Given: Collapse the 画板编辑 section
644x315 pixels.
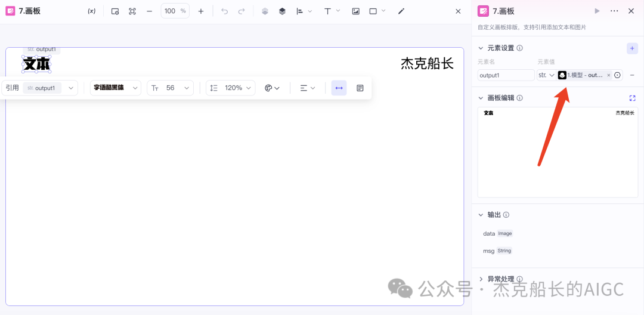Looking at the screenshot, I should pos(481,98).
